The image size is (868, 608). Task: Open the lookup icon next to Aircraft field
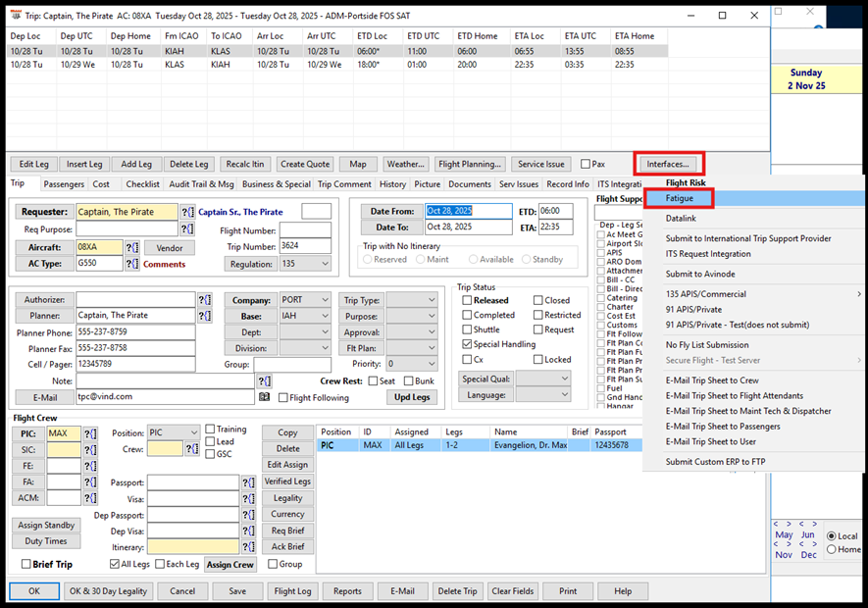tap(133, 247)
